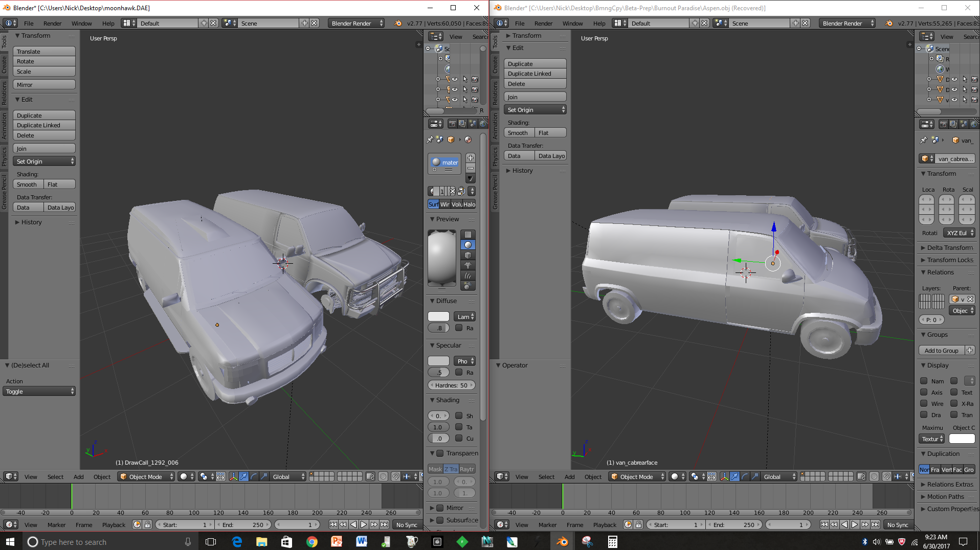Screen dimensions: 980x550
Task: Click the Translate button in left tool shelf
Action: coord(44,51)
